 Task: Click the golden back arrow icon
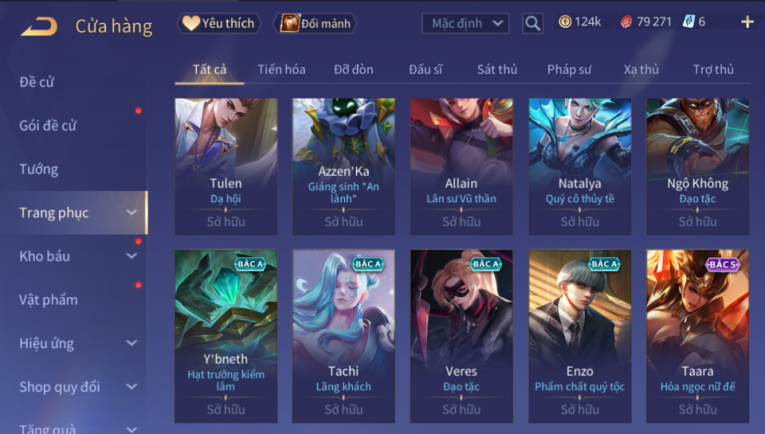click(39, 26)
